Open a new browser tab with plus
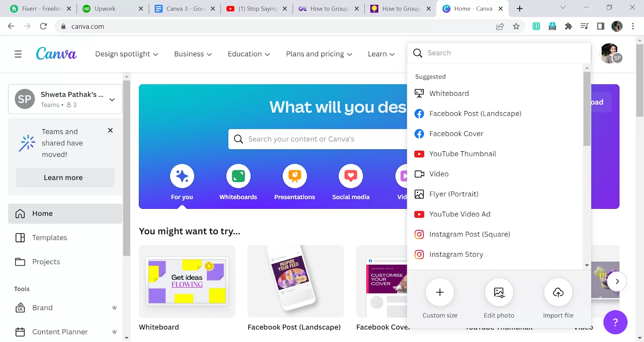Screen dimensions: 644x342 (x=520, y=8)
